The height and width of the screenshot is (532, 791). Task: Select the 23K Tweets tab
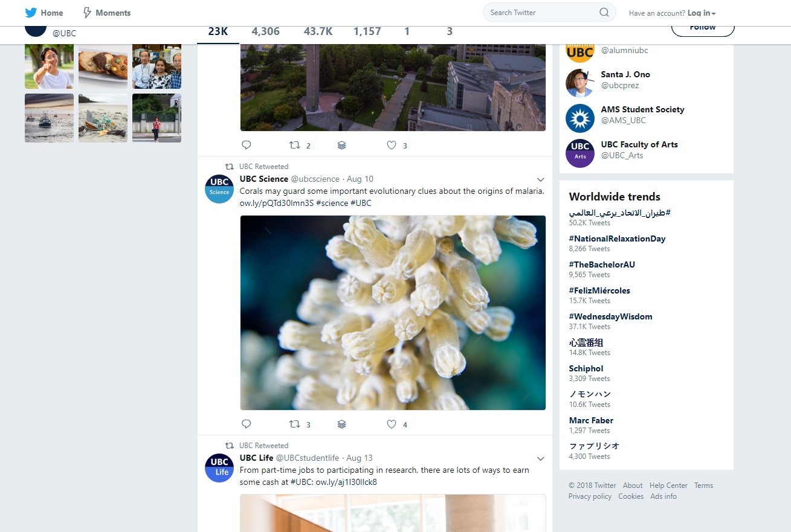click(218, 32)
